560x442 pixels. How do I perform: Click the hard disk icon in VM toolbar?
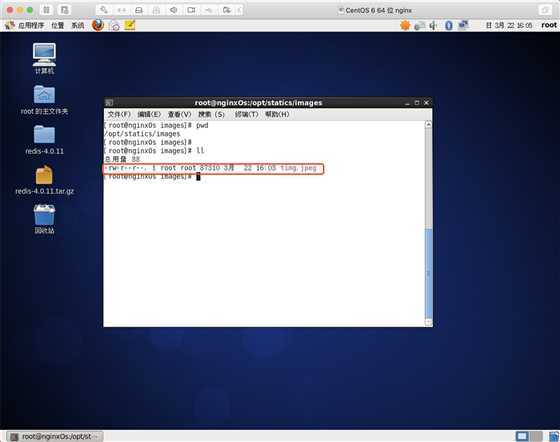click(139, 10)
